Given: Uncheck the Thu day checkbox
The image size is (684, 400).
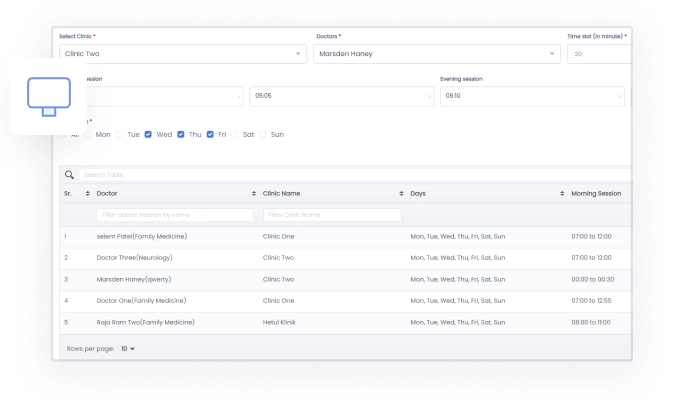Looking at the screenshot, I should click(x=181, y=134).
